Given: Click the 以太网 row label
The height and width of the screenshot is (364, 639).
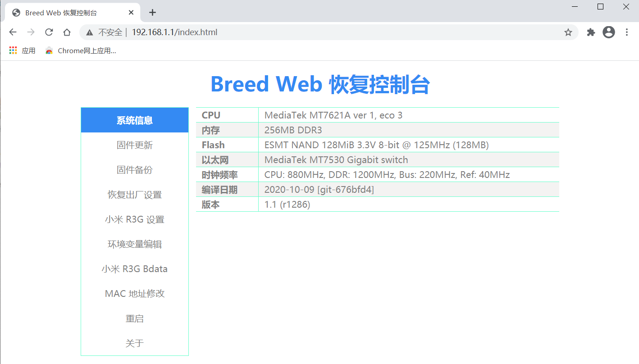Looking at the screenshot, I should (x=215, y=160).
